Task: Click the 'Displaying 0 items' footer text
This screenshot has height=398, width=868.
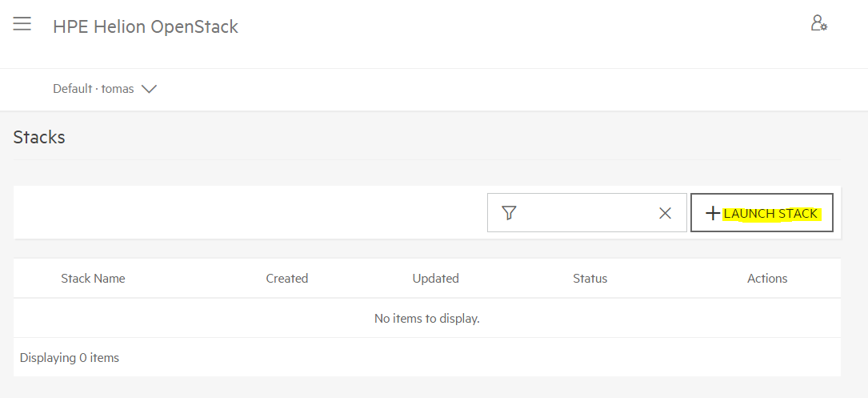Action: pos(69,357)
